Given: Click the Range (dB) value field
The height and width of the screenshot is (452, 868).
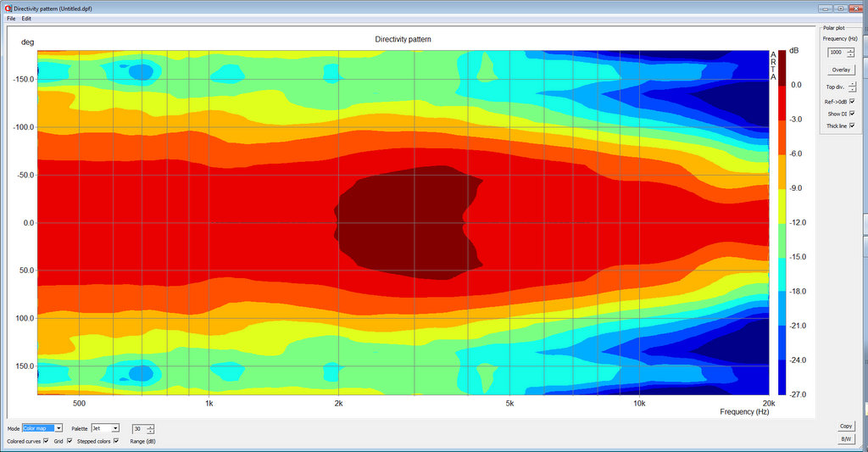Looking at the screenshot, I should point(138,429).
